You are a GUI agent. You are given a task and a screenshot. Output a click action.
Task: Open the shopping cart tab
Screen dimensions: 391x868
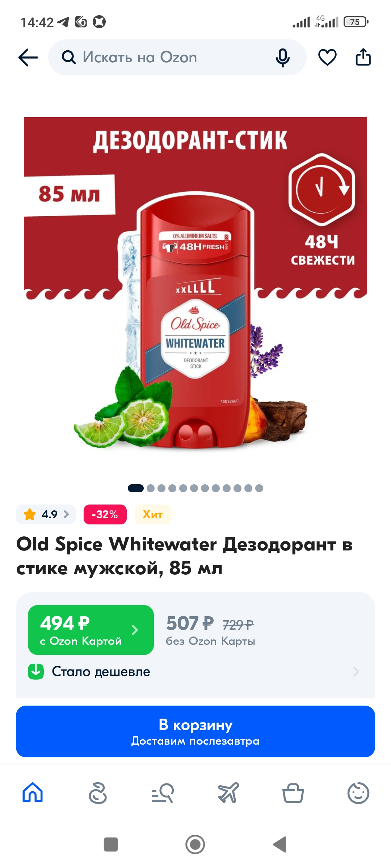pos(293,792)
